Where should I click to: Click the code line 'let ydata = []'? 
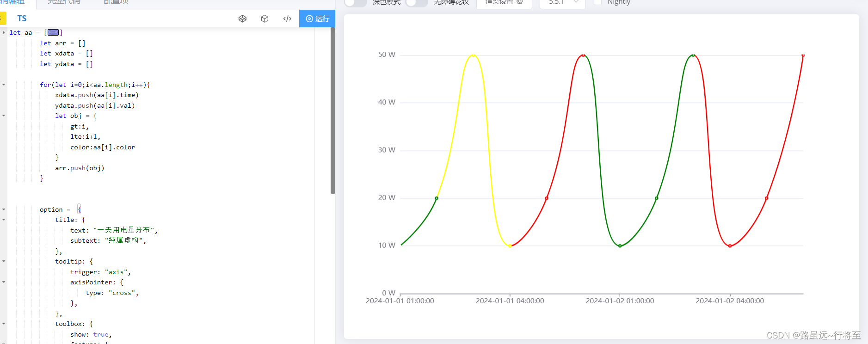click(x=66, y=64)
